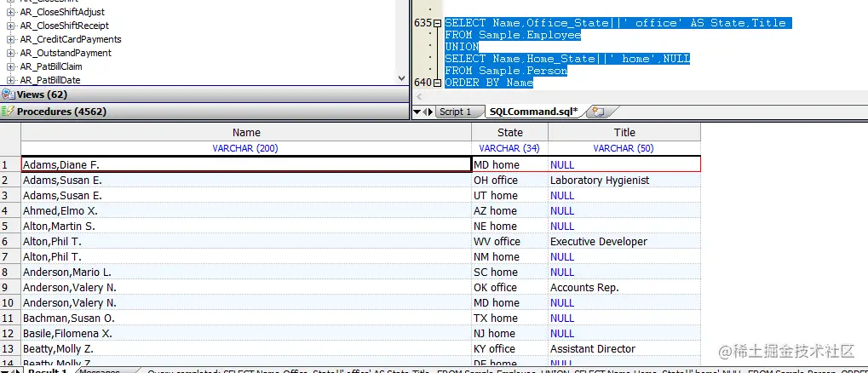Image resolution: width=868 pixels, height=373 pixels.
Task: Select row header number 6
Action: pos(10,241)
